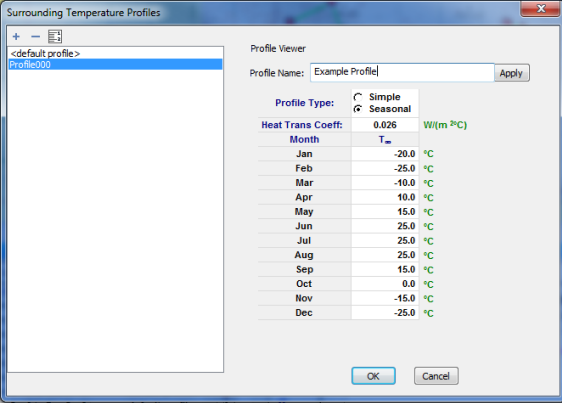Click the plus icon to add profile
562x403 pixels.
(x=16, y=37)
